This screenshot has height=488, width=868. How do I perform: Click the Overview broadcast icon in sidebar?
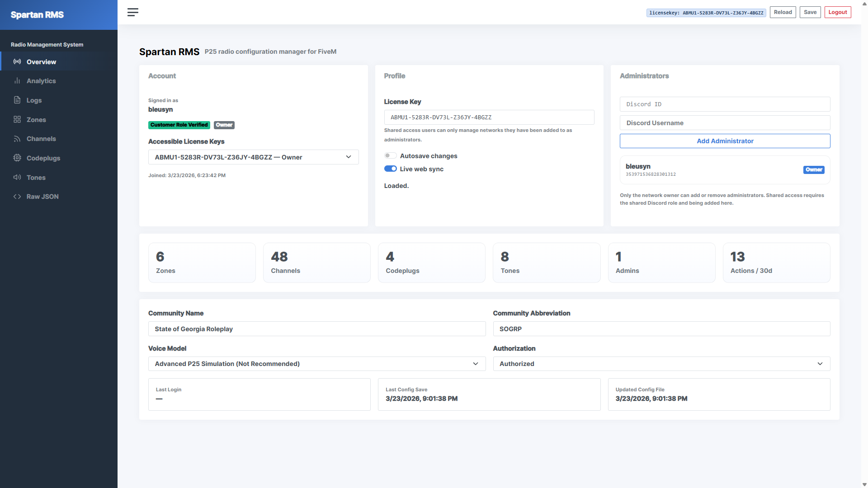(x=17, y=61)
